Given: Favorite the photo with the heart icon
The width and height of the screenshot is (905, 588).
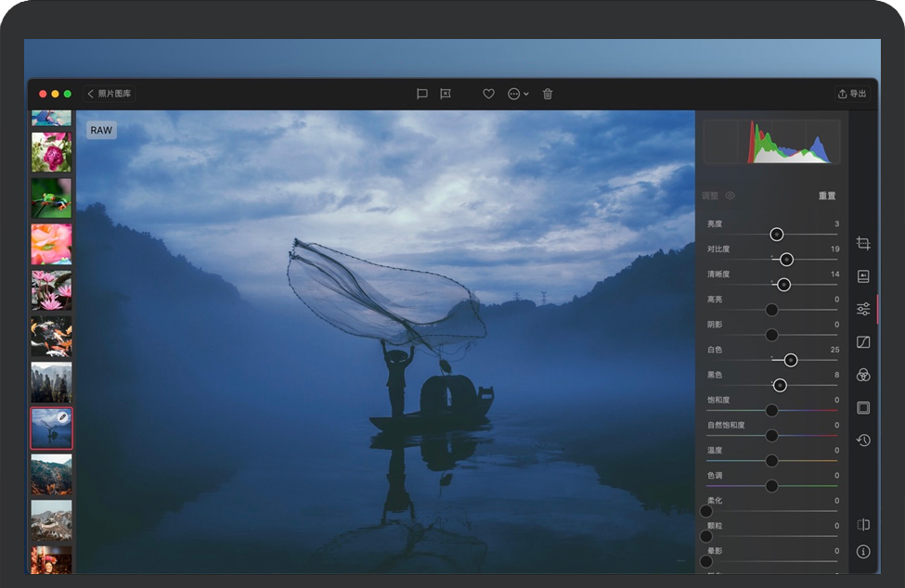Looking at the screenshot, I should pyautogui.click(x=488, y=94).
